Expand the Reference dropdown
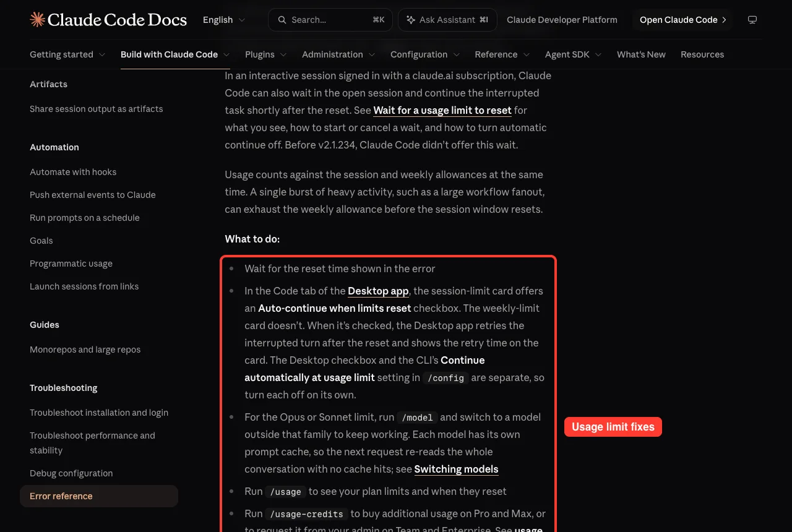Viewport: 792px width, 532px height. [x=502, y=54]
